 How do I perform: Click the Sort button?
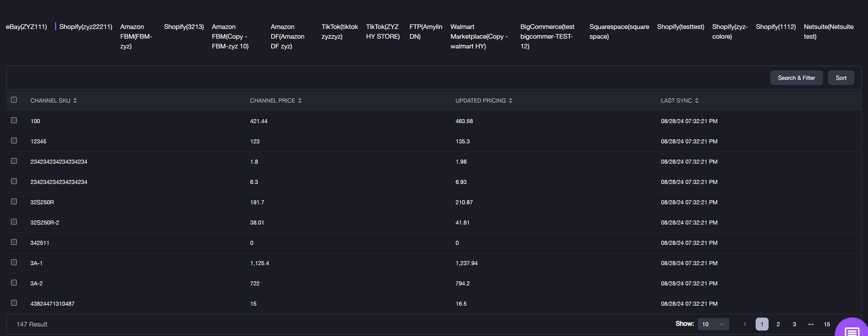841,78
